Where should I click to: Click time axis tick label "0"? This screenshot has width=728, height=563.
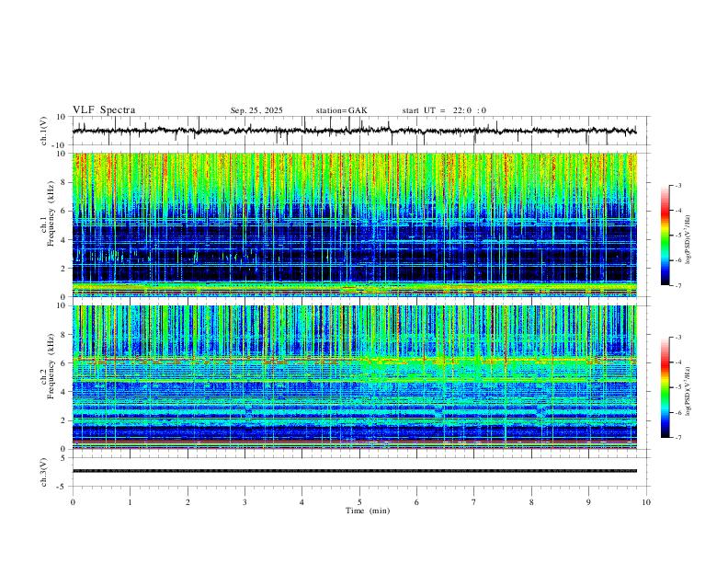pos(73,502)
